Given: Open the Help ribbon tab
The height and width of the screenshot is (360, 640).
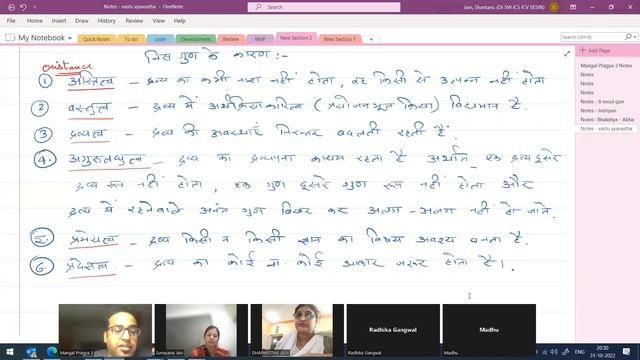Looking at the screenshot, I should pyautogui.click(x=180, y=20).
